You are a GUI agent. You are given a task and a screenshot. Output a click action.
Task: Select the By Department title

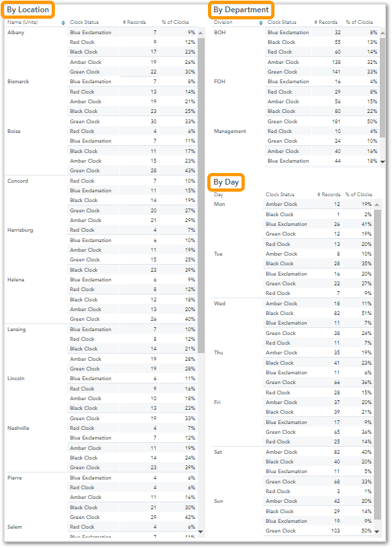(241, 10)
